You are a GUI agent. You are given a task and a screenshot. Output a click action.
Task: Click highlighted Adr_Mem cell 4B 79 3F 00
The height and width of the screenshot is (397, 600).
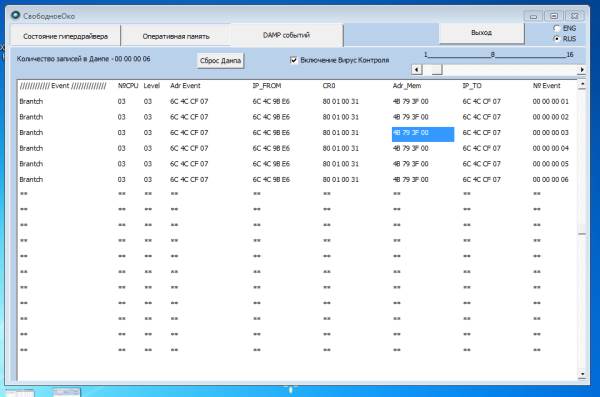coord(423,134)
